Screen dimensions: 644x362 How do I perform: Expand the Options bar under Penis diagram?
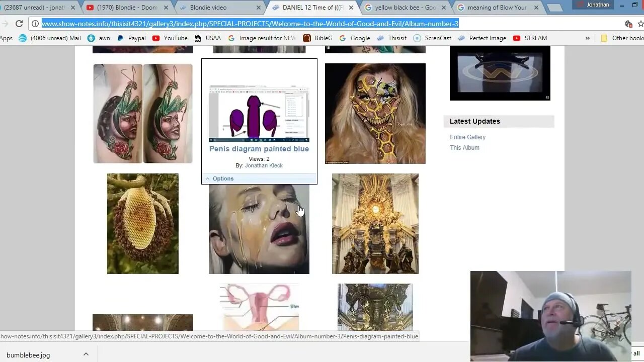pyautogui.click(x=259, y=178)
